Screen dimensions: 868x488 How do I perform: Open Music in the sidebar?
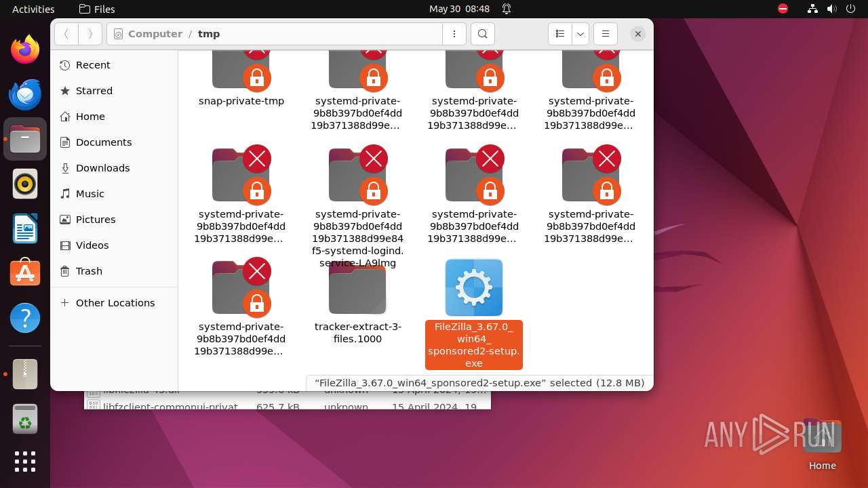pos(114,194)
